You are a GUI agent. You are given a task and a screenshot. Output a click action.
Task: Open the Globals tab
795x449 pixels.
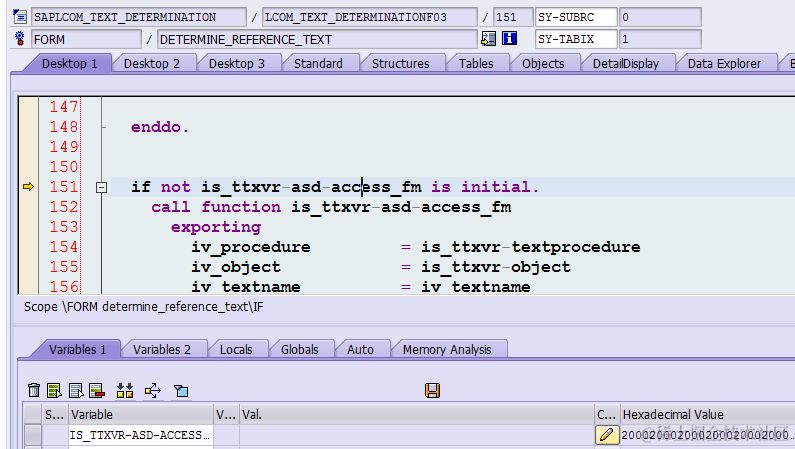(x=300, y=349)
